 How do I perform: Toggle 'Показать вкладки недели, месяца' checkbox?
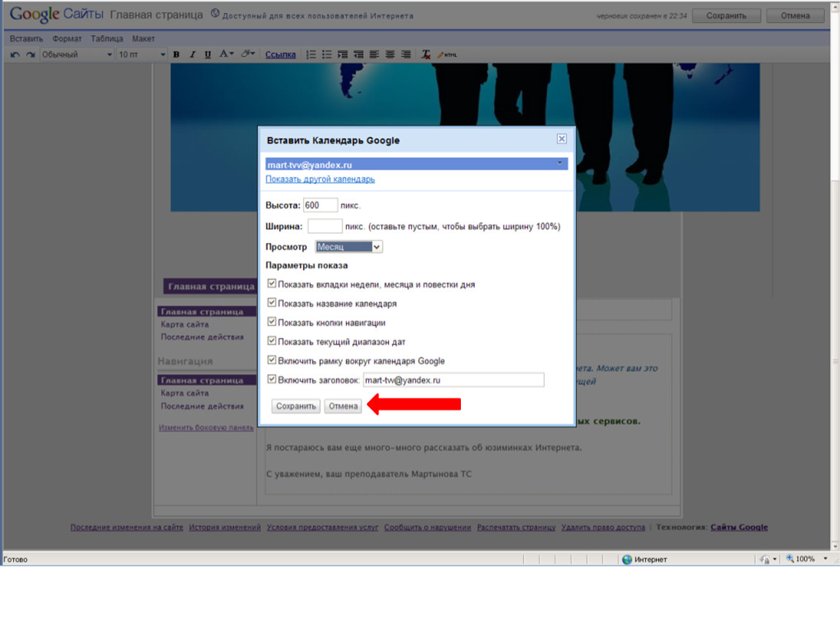click(x=272, y=283)
